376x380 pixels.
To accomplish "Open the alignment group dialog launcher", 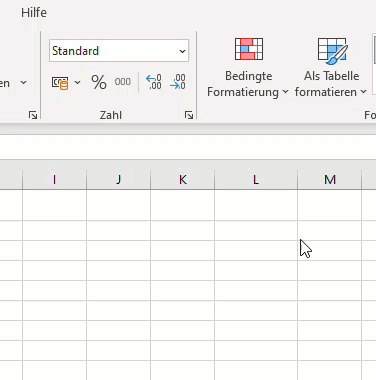I will tap(33, 115).
